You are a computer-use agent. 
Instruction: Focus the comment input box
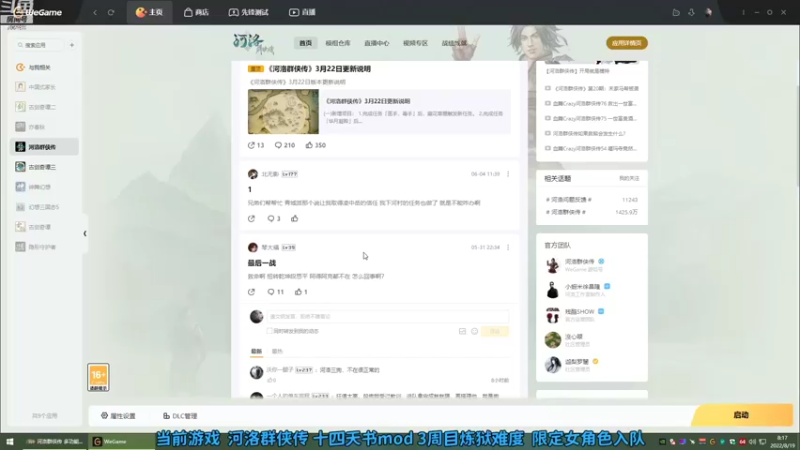tap(388, 316)
